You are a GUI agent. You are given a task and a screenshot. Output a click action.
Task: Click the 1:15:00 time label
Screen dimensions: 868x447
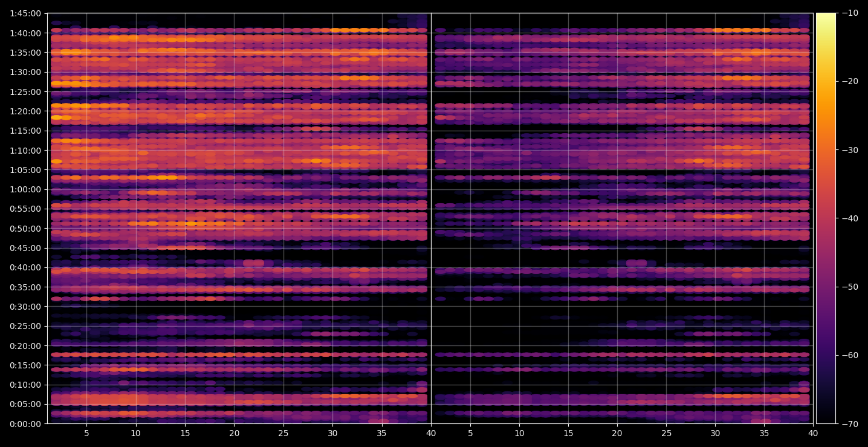coord(25,131)
